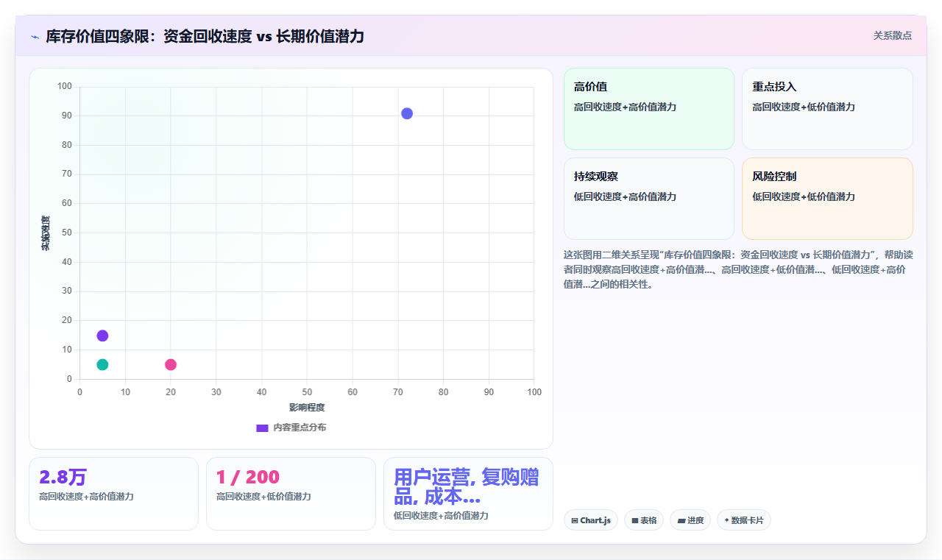This screenshot has width=942, height=560.
Task: Click 低回收速度+低价值潜力 in 风险控制 card
Action: coord(804,196)
